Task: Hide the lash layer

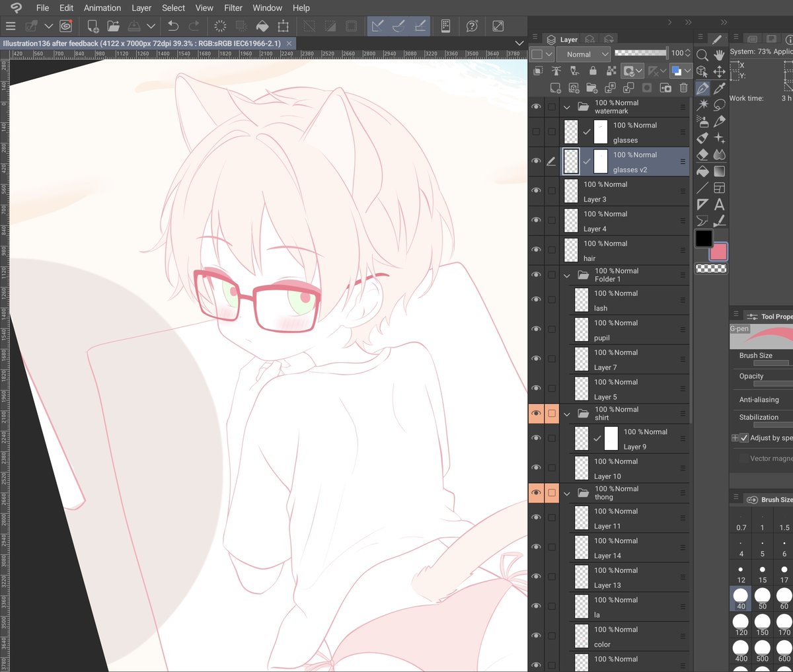Action: 536,299
